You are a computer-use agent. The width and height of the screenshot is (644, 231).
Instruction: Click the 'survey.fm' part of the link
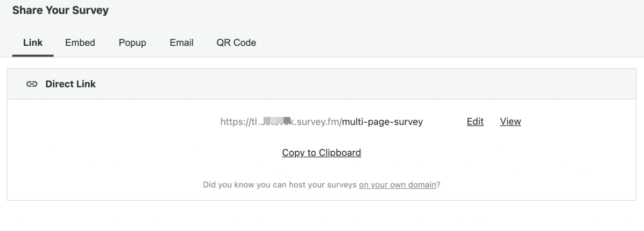318,122
